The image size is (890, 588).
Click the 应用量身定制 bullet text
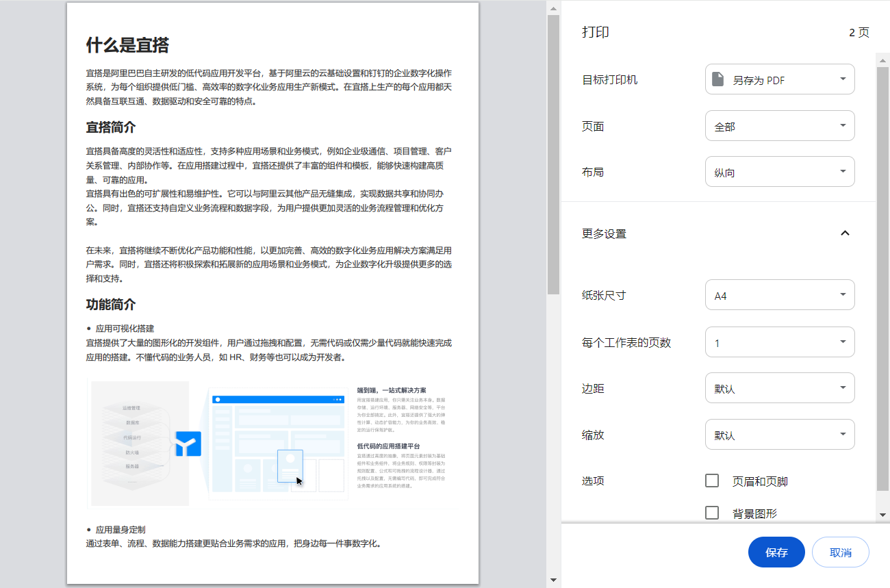tap(120, 530)
